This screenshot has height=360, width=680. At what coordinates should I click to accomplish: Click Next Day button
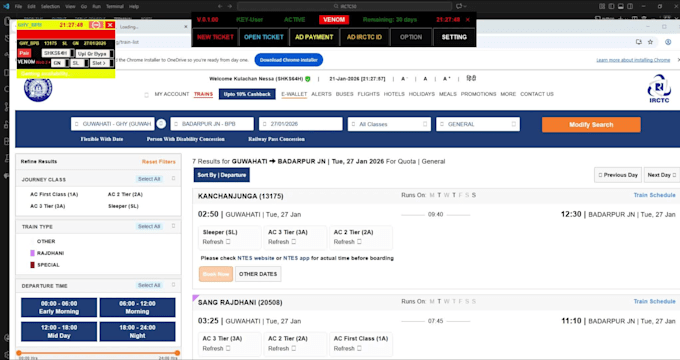(x=661, y=175)
